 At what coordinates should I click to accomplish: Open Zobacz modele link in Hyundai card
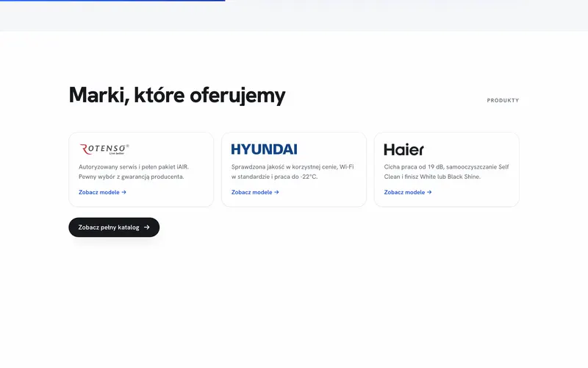tap(255, 192)
